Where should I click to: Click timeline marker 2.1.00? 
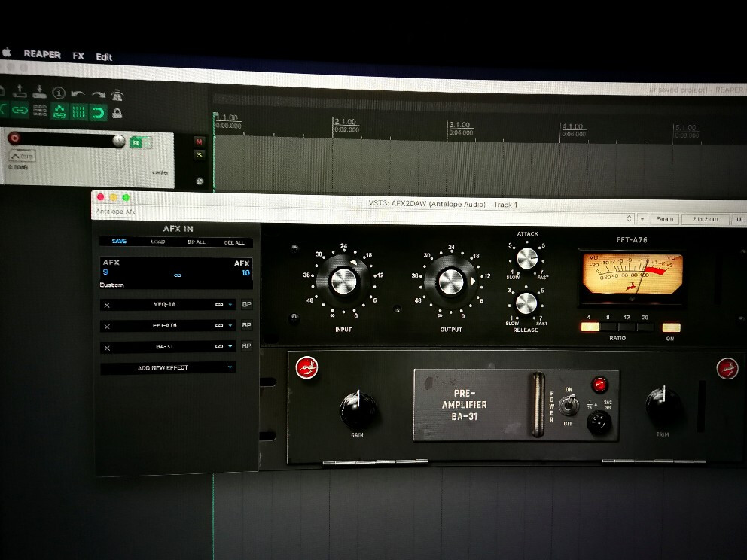pos(345,122)
